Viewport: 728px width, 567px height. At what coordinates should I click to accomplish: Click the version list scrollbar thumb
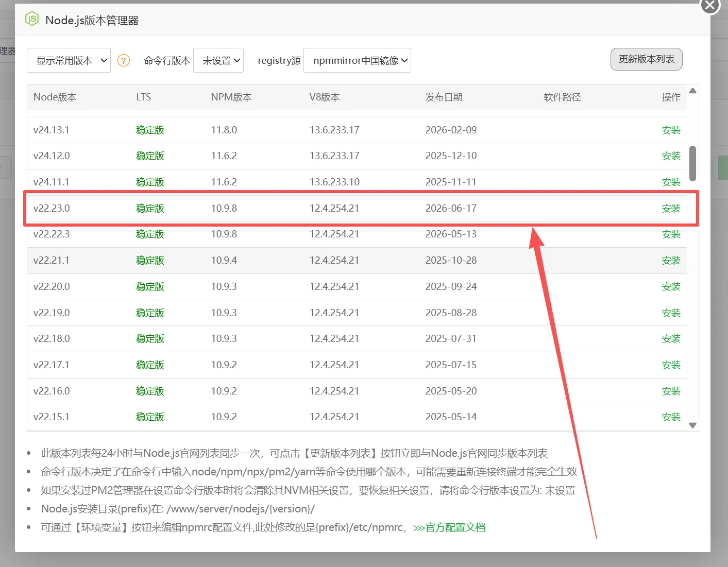point(693,163)
